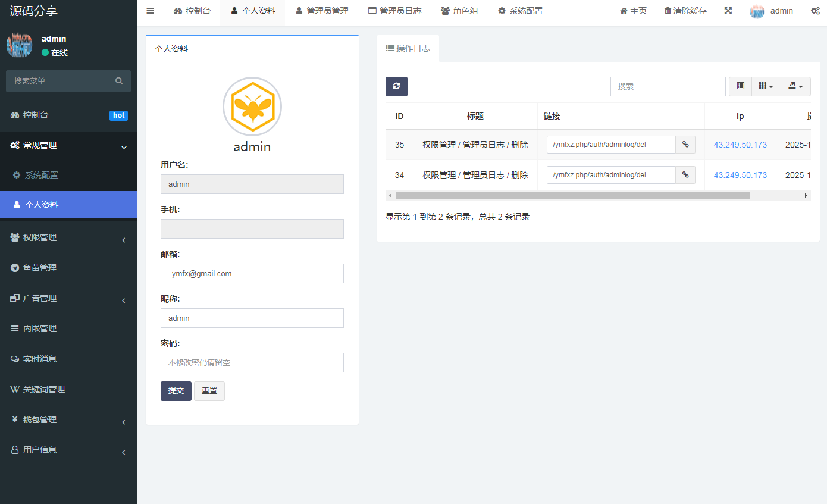827x504 pixels.
Task: Click the gears settings icon at top right
Action: point(815,11)
